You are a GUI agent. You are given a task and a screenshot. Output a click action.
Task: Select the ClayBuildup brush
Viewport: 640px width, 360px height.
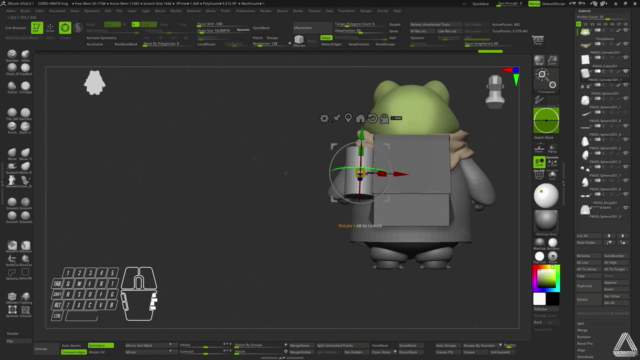[x=25, y=69]
